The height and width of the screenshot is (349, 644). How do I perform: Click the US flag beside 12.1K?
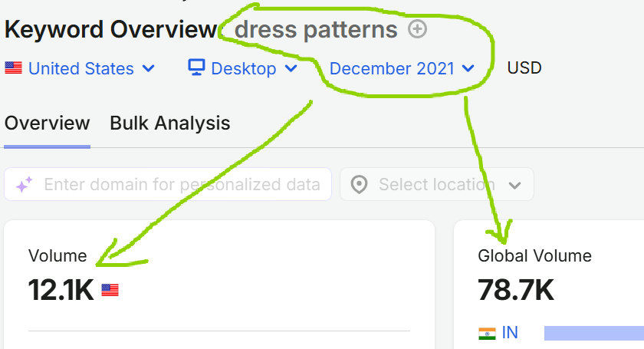click(x=110, y=290)
